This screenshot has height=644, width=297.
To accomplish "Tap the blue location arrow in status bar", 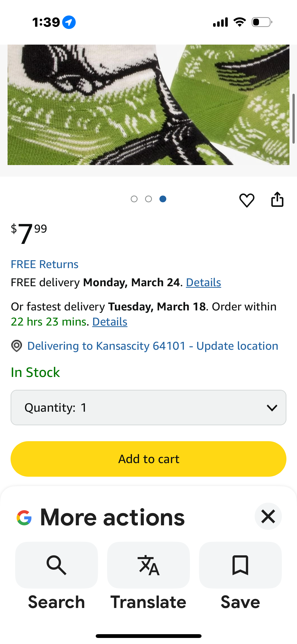I will [x=69, y=22].
